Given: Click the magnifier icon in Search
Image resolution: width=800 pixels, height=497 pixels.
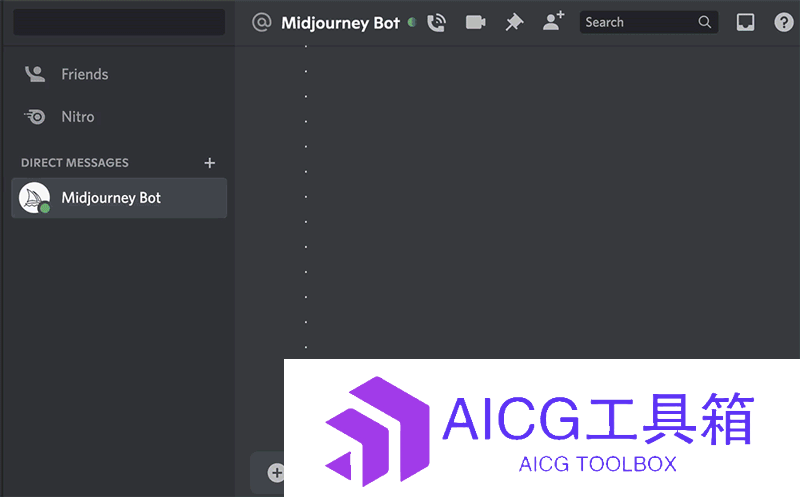Looking at the screenshot, I should (x=705, y=22).
